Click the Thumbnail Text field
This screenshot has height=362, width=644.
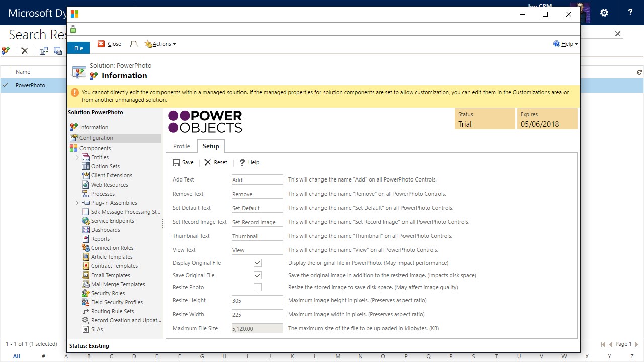pyautogui.click(x=258, y=236)
